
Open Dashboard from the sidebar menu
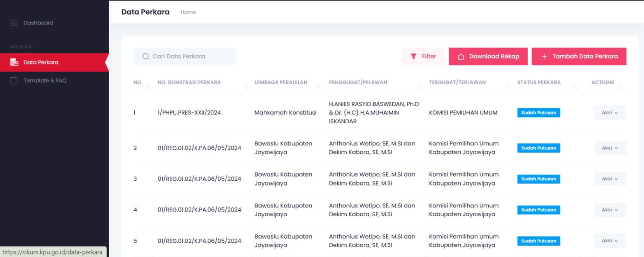39,23
